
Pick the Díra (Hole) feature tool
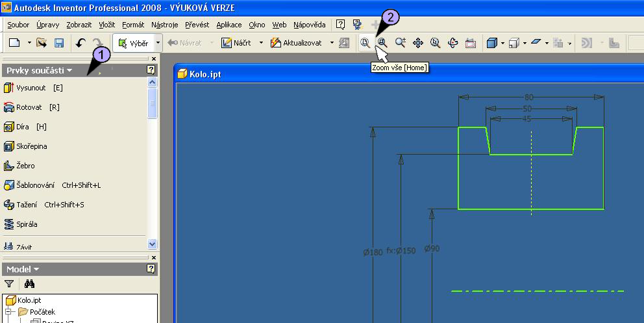pyautogui.click(x=26, y=127)
